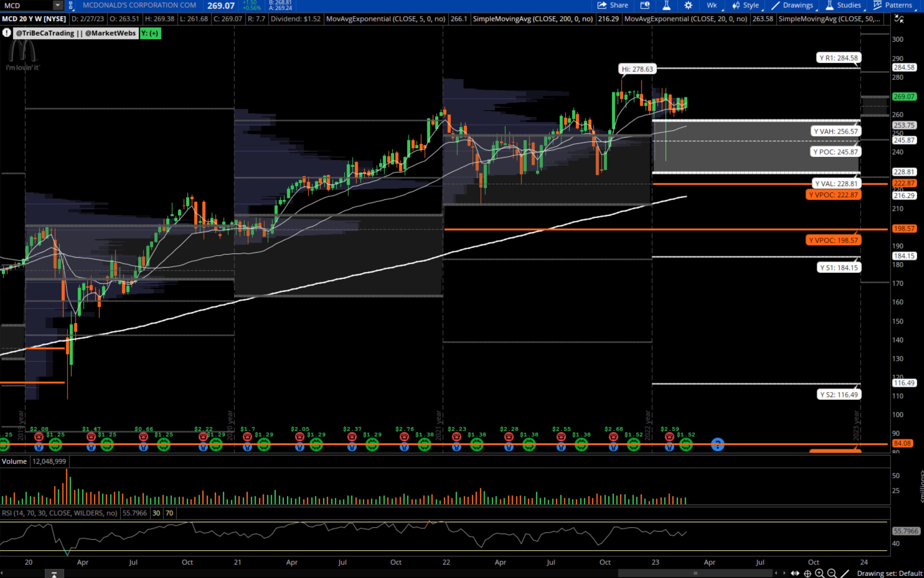Screen dimensions: 924x578
Task: Click the collapse study labels icon
Action: click(899, 19)
